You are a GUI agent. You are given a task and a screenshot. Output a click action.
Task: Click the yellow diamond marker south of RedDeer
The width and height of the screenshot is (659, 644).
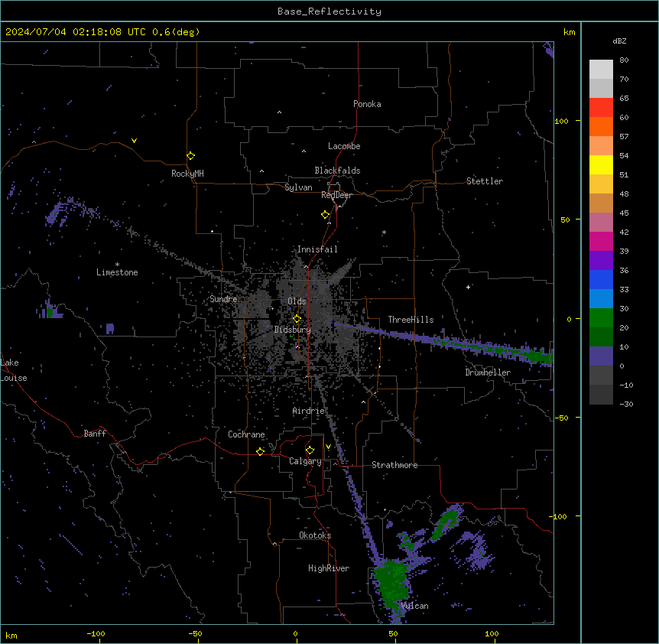[x=325, y=215]
